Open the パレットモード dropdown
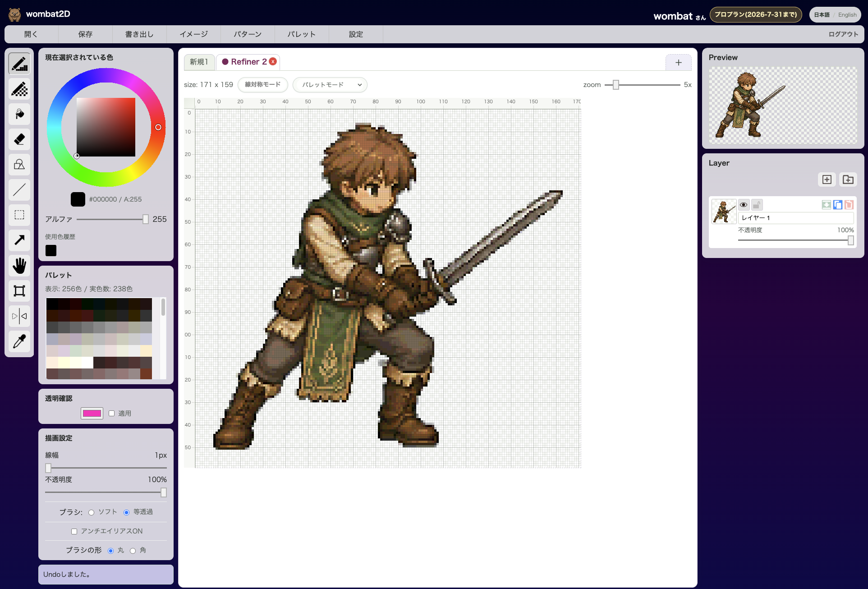This screenshot has height=589, width=868. [x=330, y=85]
